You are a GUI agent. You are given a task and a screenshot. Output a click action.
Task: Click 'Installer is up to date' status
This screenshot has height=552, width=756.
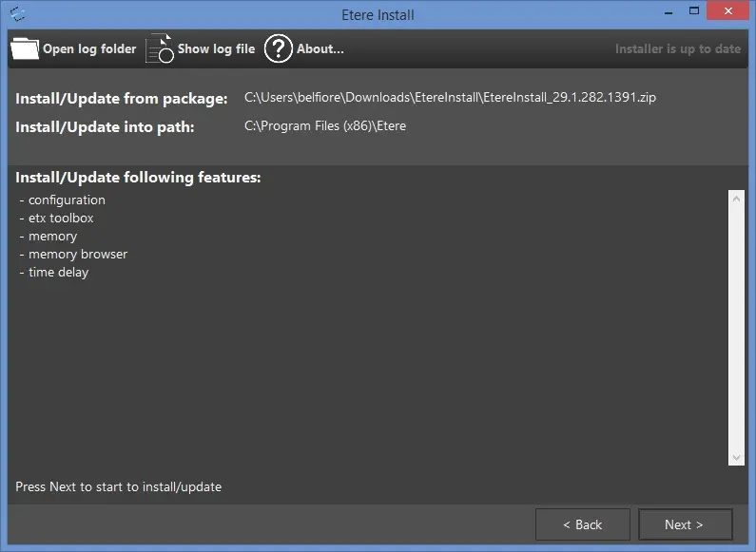pyautogui.click(x=677, y=49)
